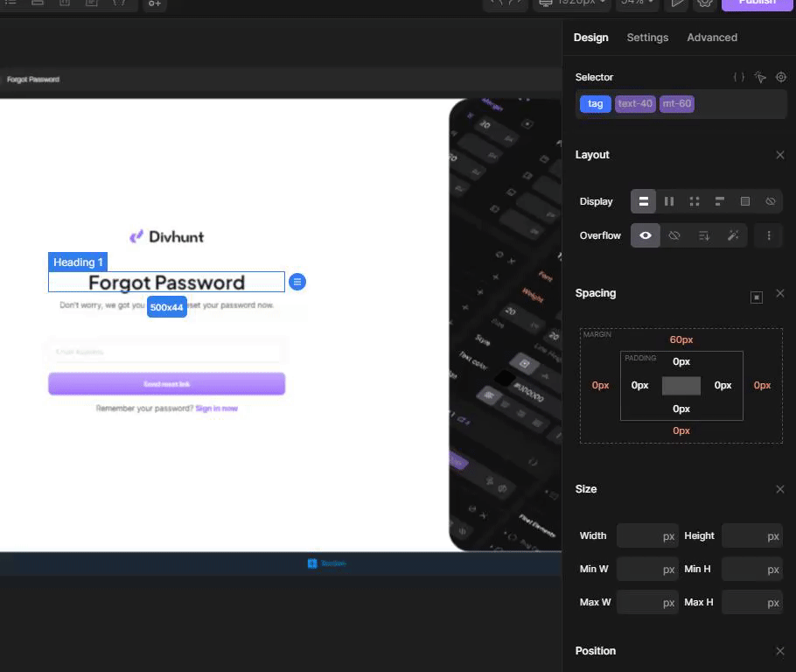The image size is (796, 672).
Task: Remove the Spacing section with its X
Action: pos(780,294)
